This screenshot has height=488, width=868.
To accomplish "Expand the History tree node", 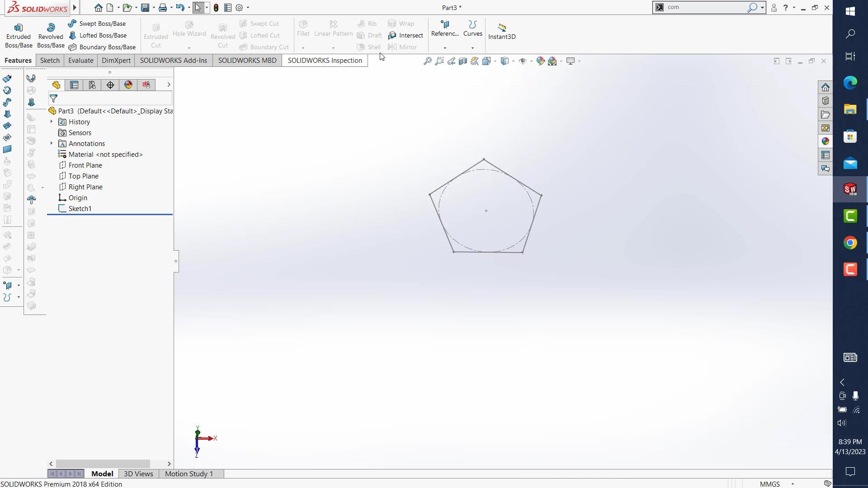I will click(52, 122).
